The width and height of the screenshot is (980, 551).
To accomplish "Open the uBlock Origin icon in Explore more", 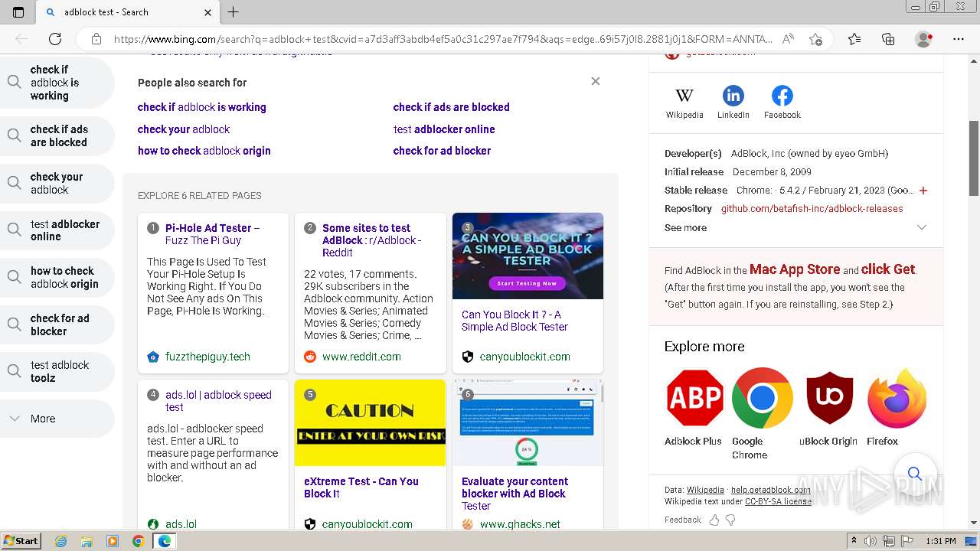I will (x=829, y=398).
